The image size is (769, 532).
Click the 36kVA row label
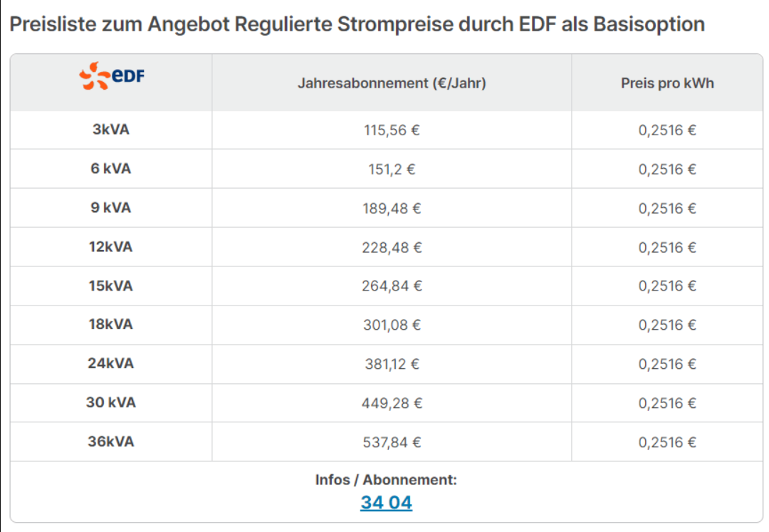click(x=111, y=442)
